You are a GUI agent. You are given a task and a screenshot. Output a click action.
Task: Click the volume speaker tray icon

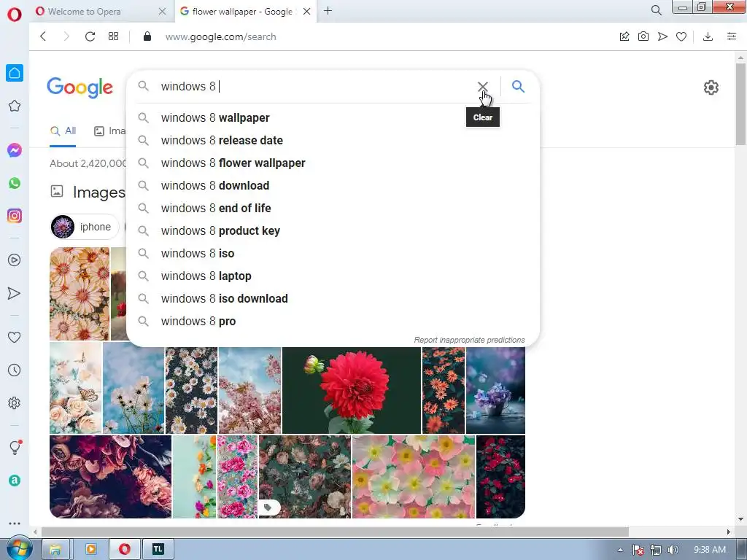click(x=673, y=550)
